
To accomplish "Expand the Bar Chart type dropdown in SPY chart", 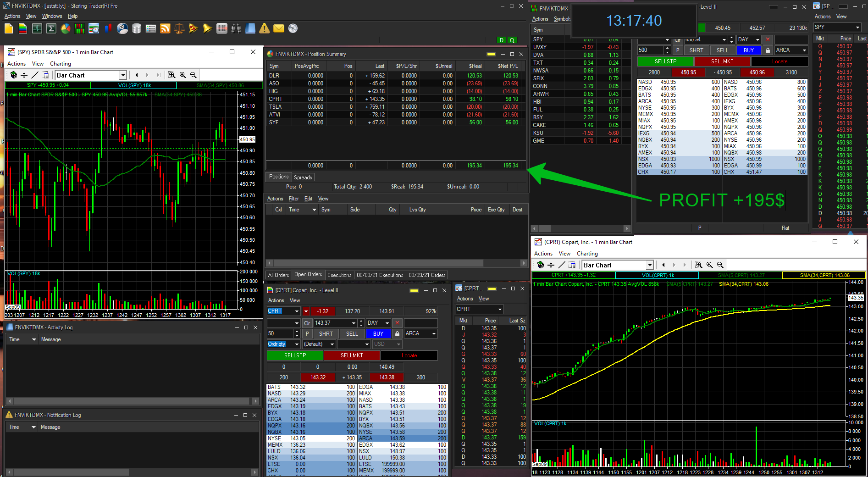I will coord(123,75).
